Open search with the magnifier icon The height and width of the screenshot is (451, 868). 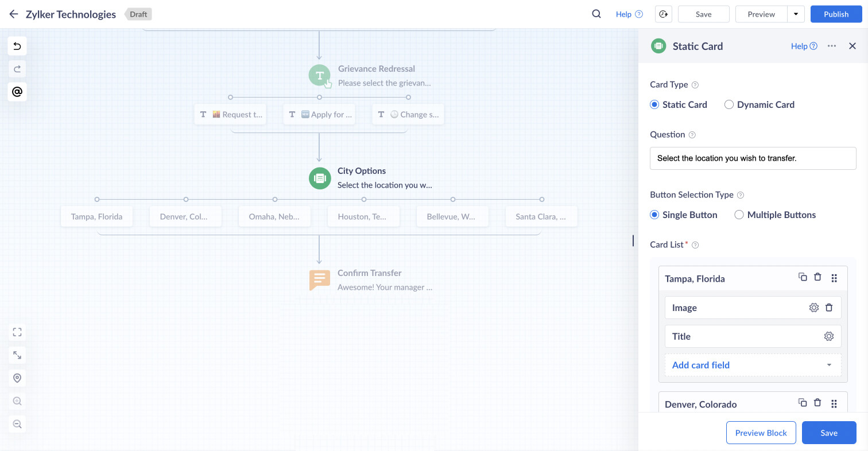[x=596, y=14]
